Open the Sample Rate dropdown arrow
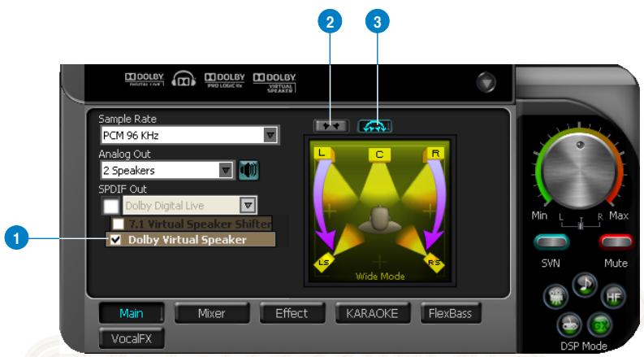 pyautogui.click(x=270, y=135)
